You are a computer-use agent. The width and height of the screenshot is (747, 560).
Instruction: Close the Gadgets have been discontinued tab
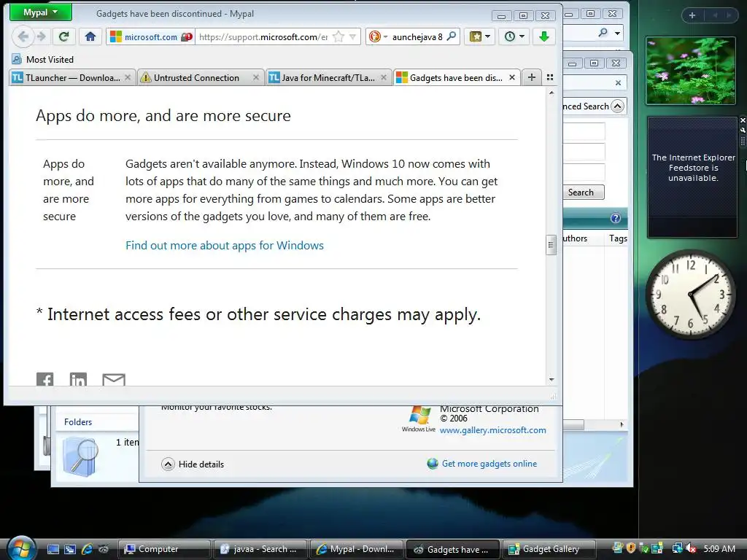(x=512, y=77)
